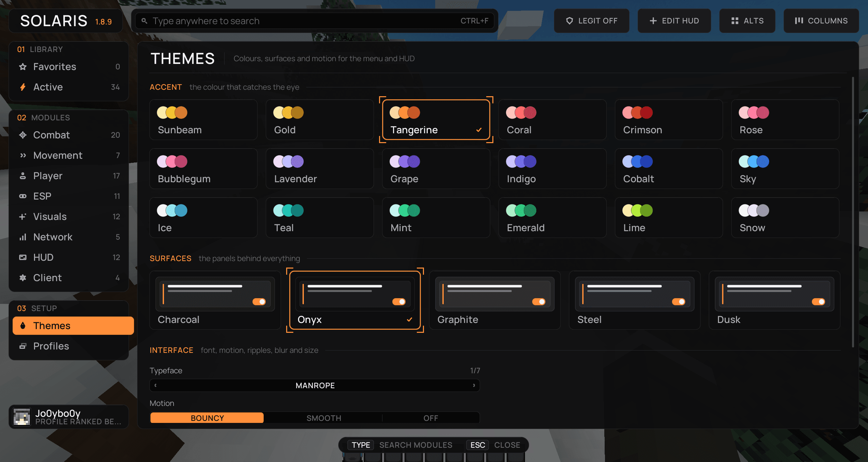Focus the Type anywhere to search field
Screen dimensions: 868x462
315,21
